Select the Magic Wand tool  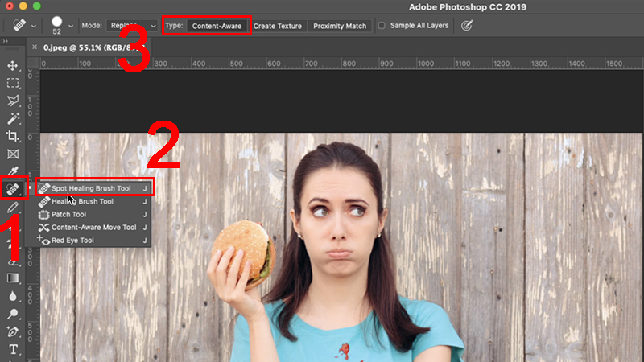(x=13, y=118)
